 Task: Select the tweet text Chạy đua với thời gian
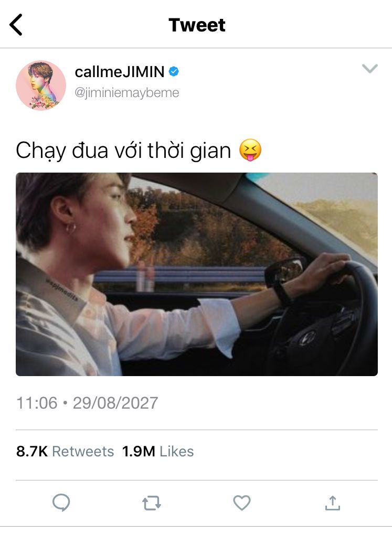click(x=123, y=151)
